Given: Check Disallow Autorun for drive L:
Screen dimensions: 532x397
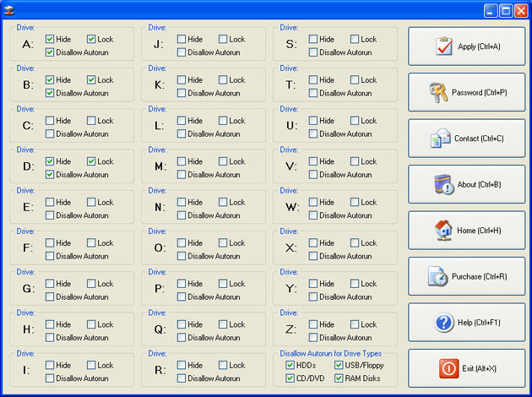Looking at the screenshot, I should (x=182, y=133).
